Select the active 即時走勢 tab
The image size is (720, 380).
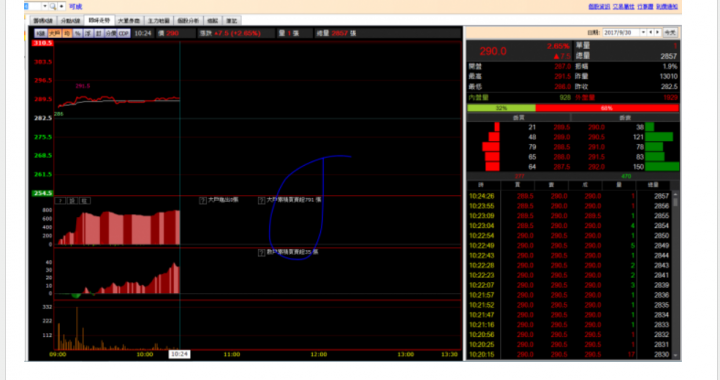(99, 20)
